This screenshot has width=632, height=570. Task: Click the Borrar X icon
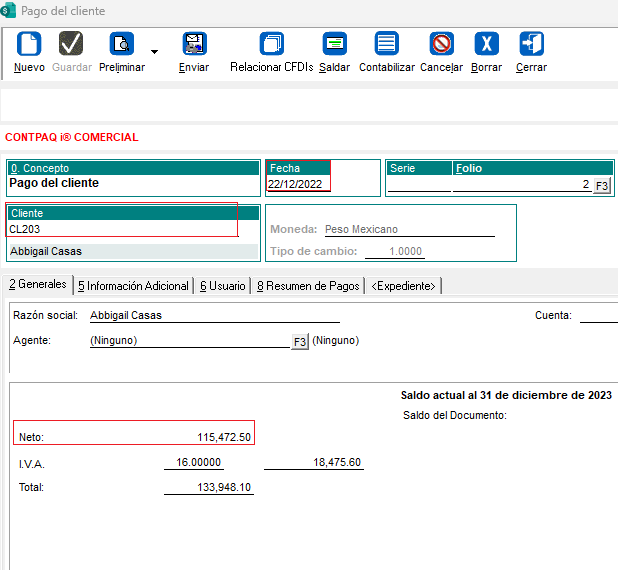(x=486, y=44)
